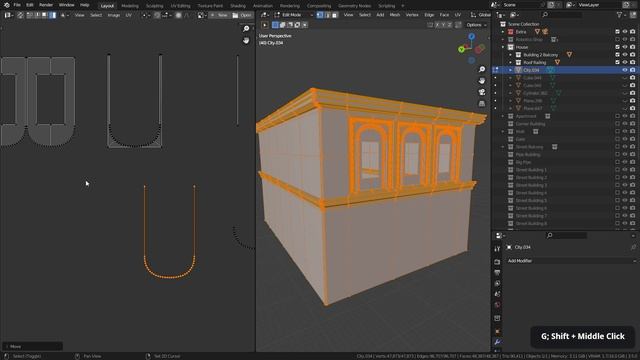Select City.034 object in outliner
Viewport: 640px width, 360px height.
tap(531, 70)
